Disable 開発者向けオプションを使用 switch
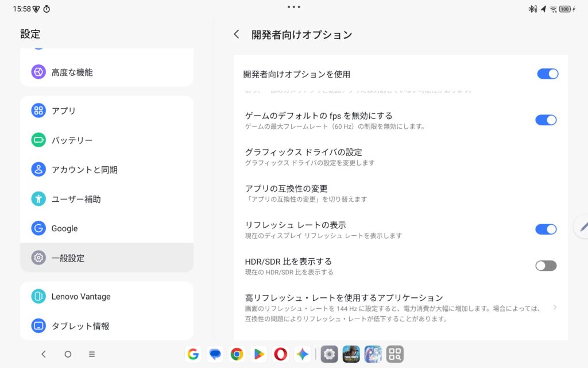 547,74
